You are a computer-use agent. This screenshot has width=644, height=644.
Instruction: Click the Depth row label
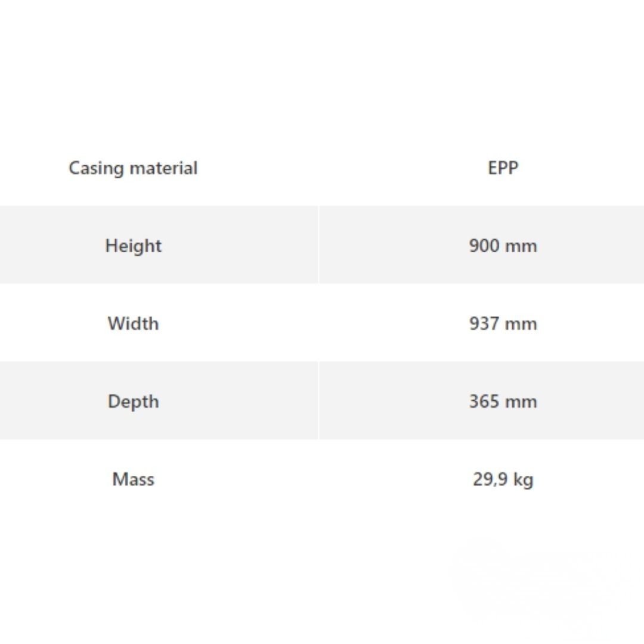133,401
